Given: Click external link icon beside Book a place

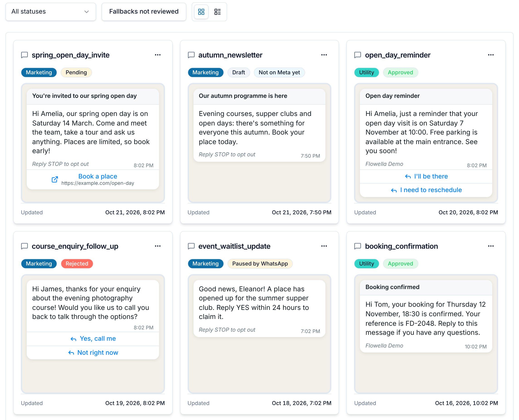Looking at the screenshot, I should coord(55,179).
